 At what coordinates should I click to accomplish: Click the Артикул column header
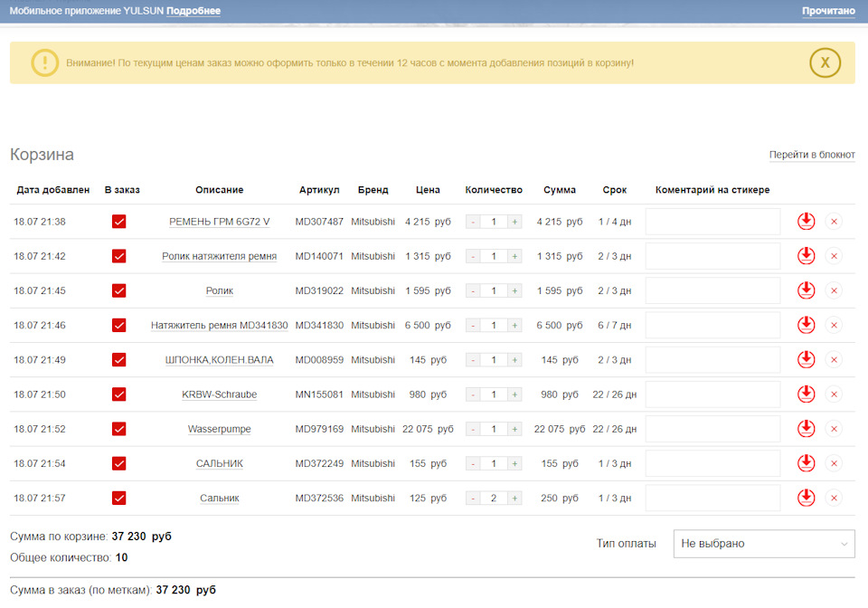point(319,190)
